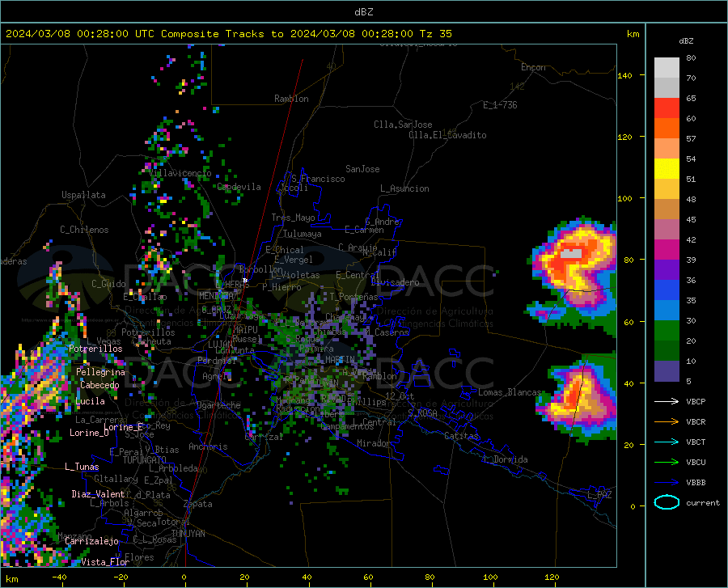This screenshot has width=728, height=588.
Task: Click the 'Carrizalejo' map label
Action: pos(91,541)
